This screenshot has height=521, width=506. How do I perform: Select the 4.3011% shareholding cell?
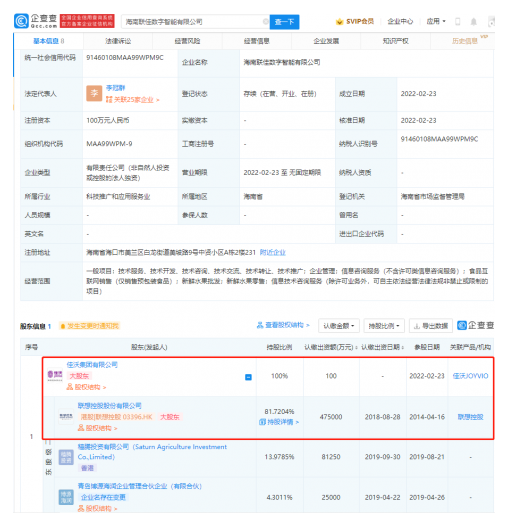pos(279,497)
